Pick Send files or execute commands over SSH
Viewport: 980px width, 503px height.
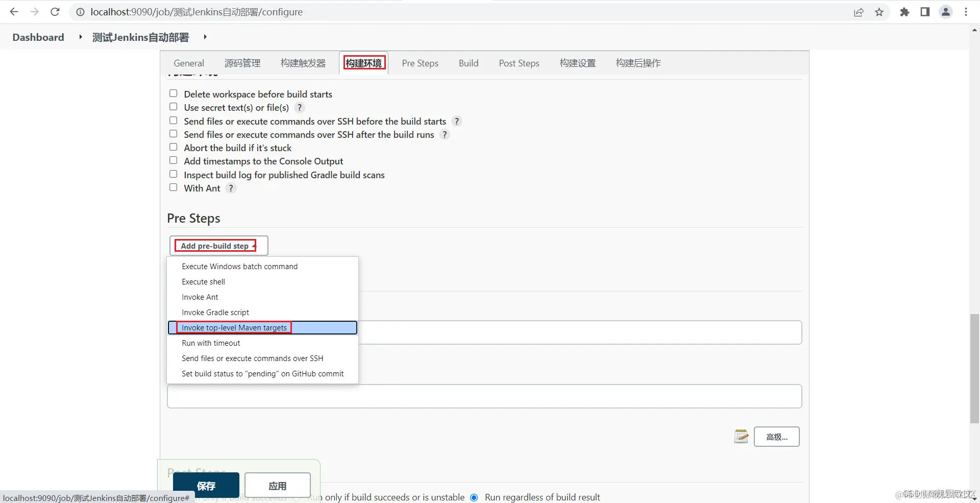(x=262, y=358)
